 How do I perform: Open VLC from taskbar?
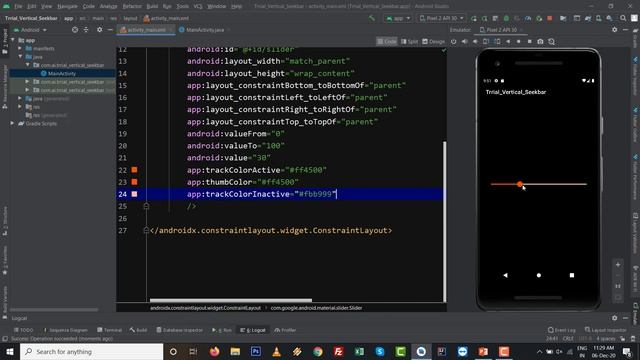click(x=276, y=351)
